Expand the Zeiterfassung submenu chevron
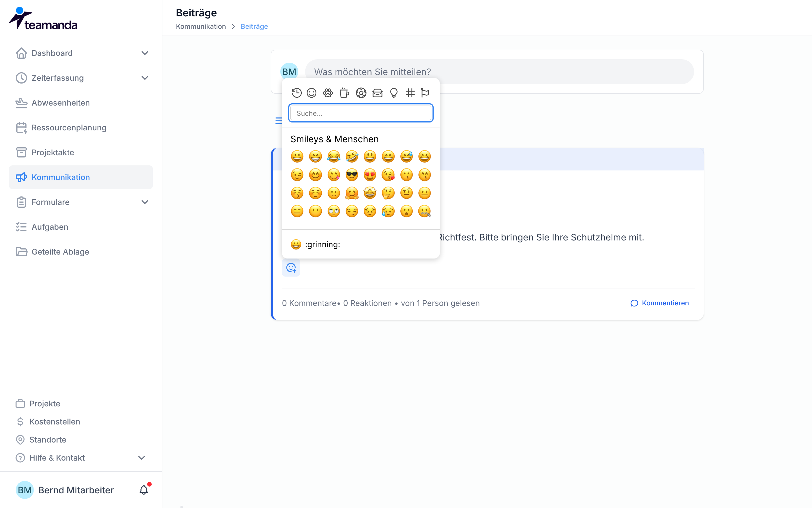This screenshot has height=508, width=812. (145, 78)
